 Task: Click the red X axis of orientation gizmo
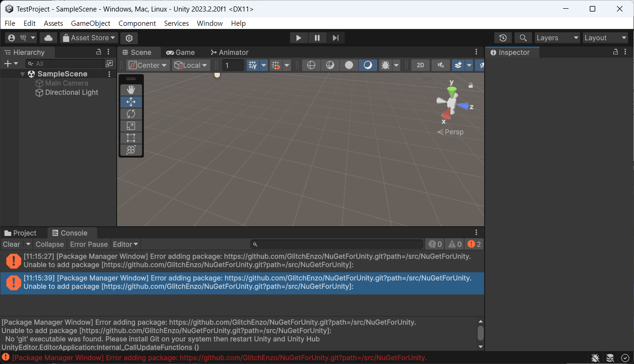(445, 114)
